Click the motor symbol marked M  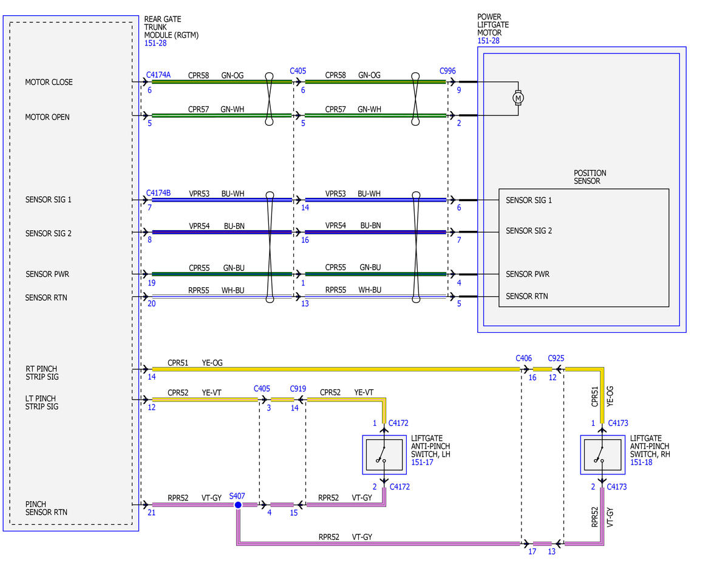[x=518, y=98]
